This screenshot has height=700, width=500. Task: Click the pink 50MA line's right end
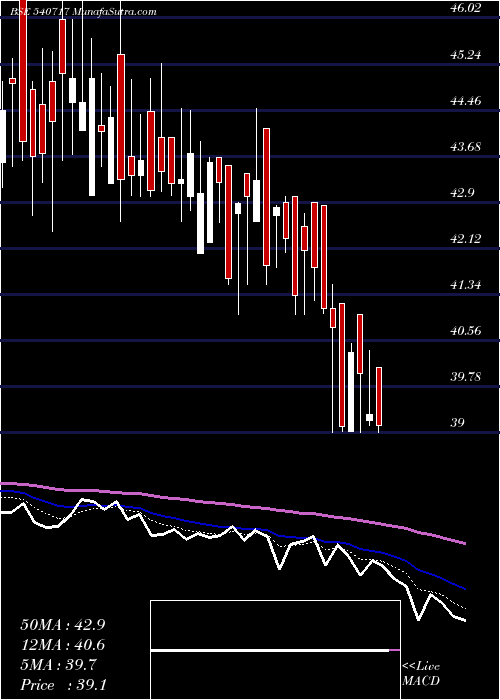point(463,543)
